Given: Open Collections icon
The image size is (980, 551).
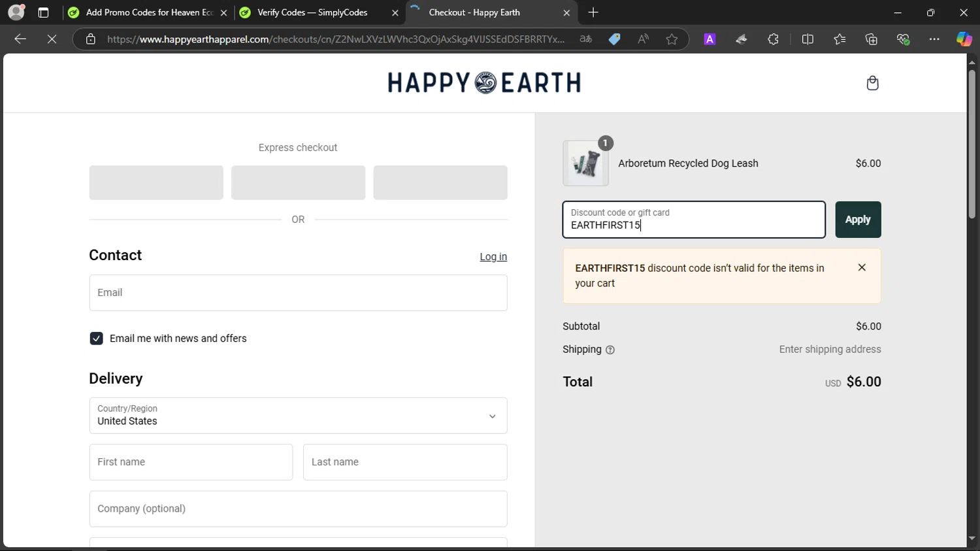Looking at the screenshot, I should 871,39.
